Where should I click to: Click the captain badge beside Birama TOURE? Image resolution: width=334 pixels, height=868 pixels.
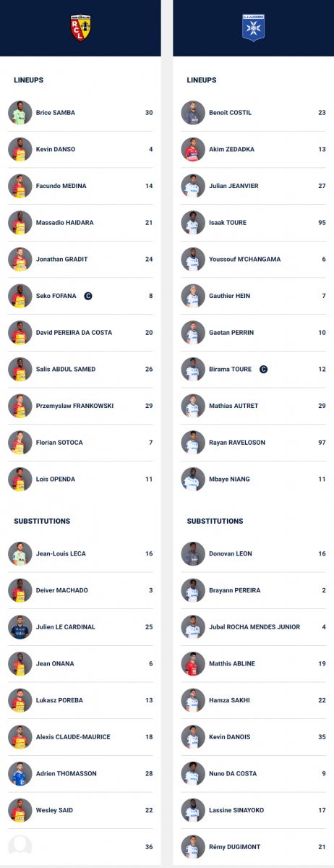pyautogui.click(x=263, y=369)
